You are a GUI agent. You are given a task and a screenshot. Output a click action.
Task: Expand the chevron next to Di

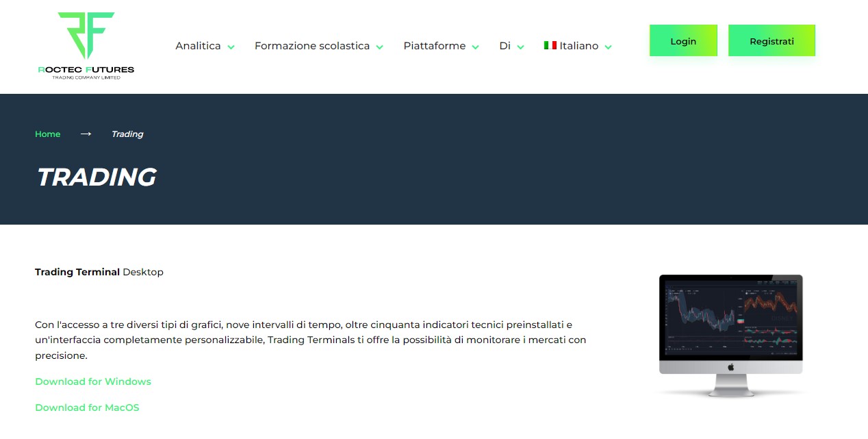520,47
